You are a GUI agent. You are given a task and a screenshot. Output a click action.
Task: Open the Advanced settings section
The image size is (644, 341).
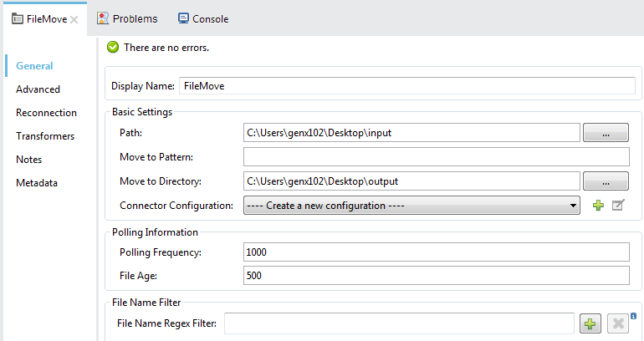pyautogui.click(x=38, y=89)
